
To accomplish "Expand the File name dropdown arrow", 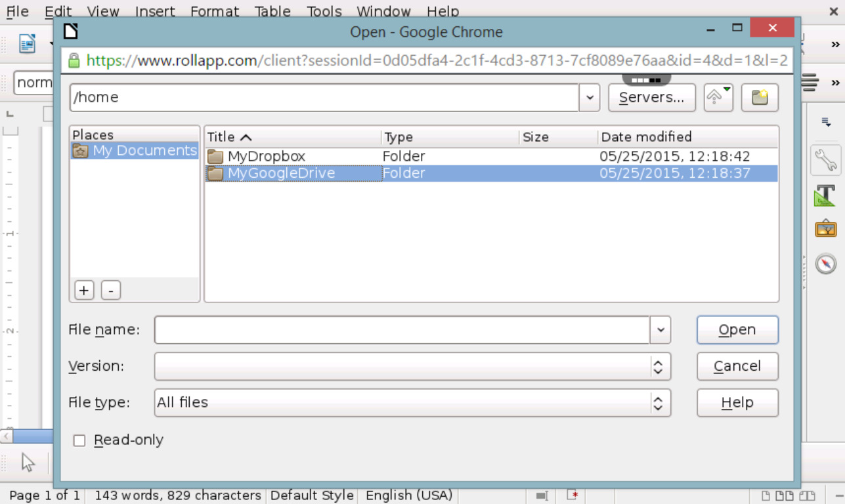I will point(661,330).
